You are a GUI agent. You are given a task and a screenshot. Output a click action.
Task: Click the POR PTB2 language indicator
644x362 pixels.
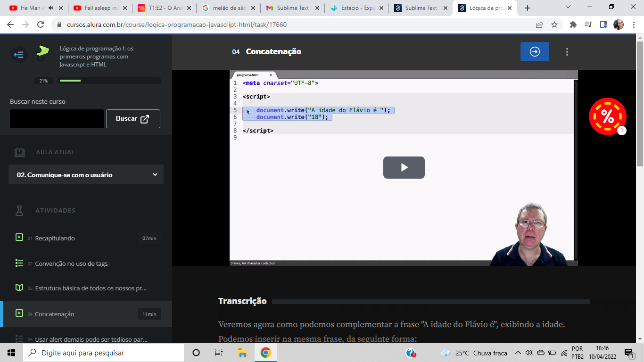pyautogui.click(x=578, y=353)
